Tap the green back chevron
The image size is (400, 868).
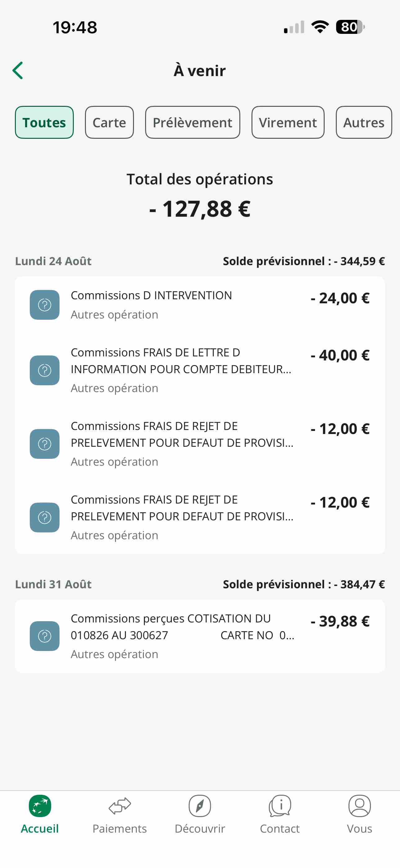pos(17,70)
